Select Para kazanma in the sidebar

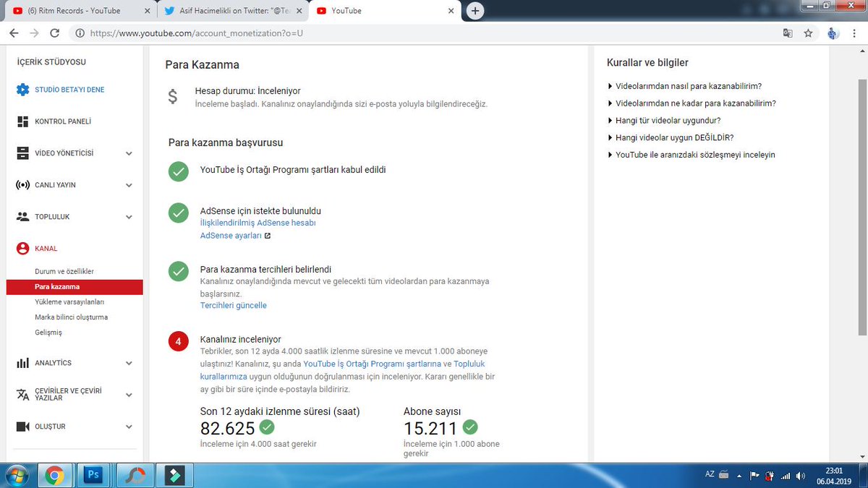pyautogui.click(x=75, y=287)
